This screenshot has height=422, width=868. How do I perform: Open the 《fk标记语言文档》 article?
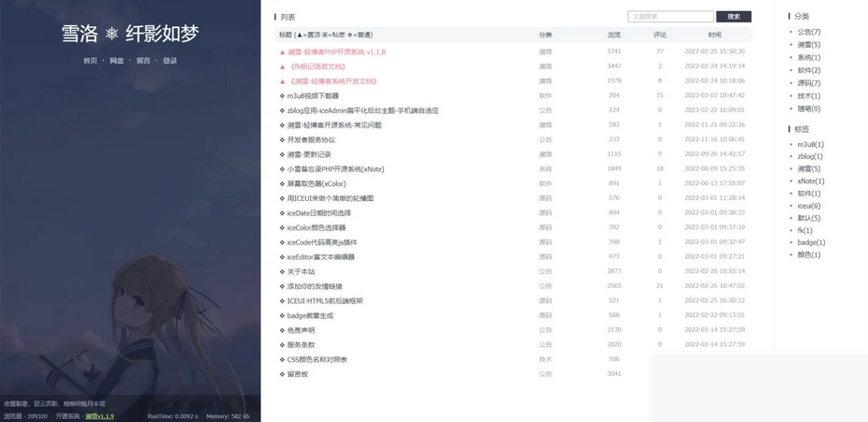pos(318,66)
